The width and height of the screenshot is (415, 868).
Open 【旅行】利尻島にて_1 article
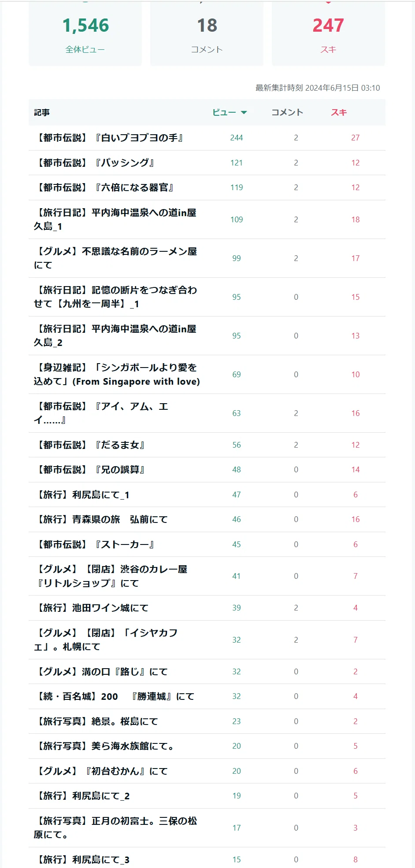[82, 495]
